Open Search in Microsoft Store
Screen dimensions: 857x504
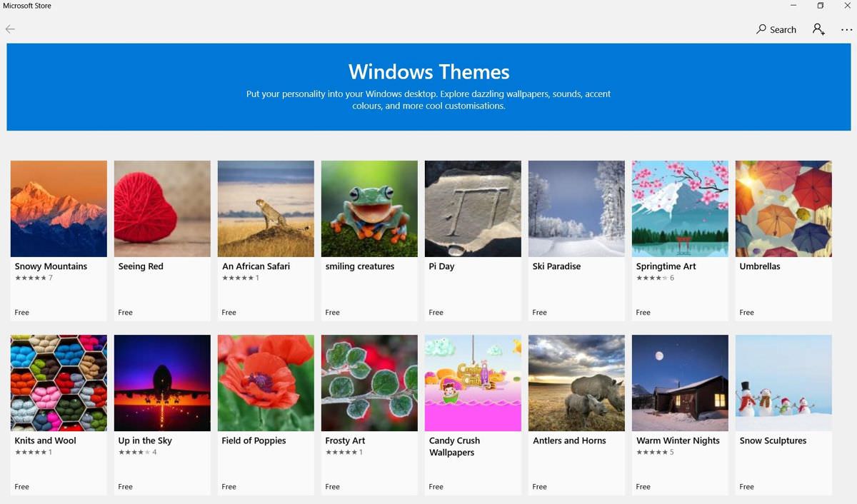tap(776, 29)
